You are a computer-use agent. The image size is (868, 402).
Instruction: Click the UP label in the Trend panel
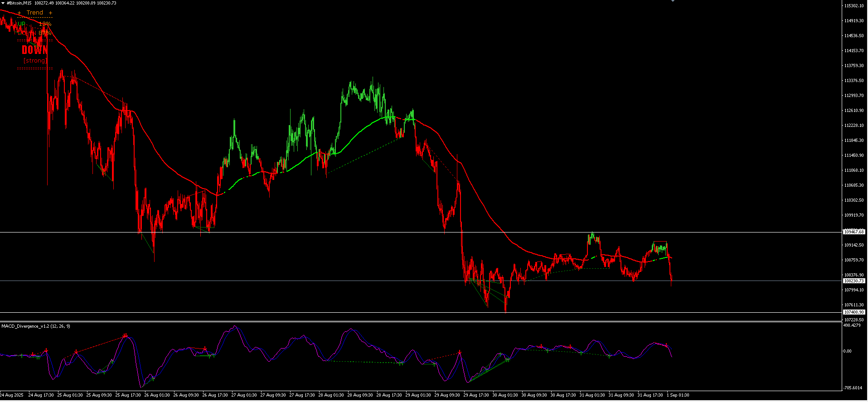[22, 24]
